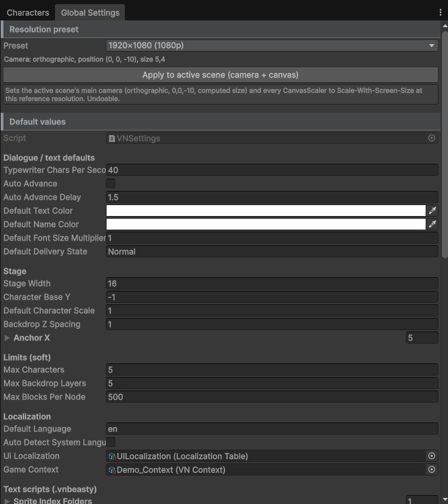Expand the Sprite Index Folders list
Screen dimensions: 448x504
(7, 501)
